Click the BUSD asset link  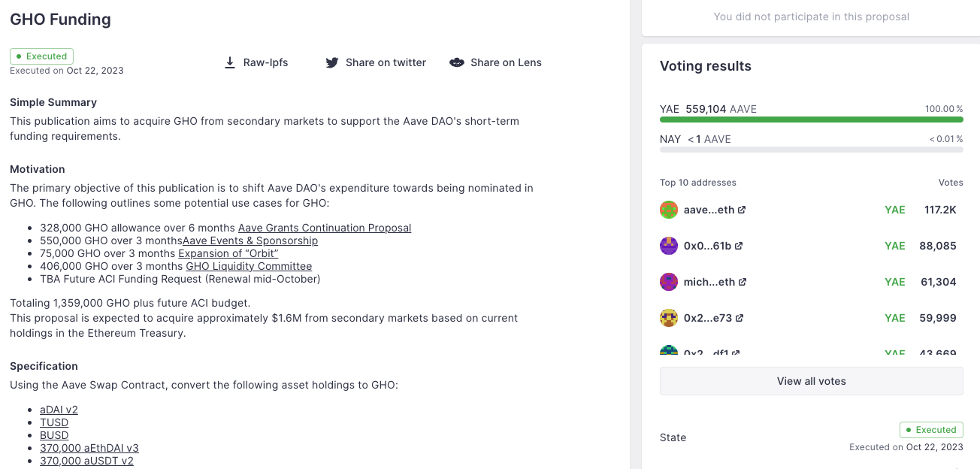tap(54, 435)
